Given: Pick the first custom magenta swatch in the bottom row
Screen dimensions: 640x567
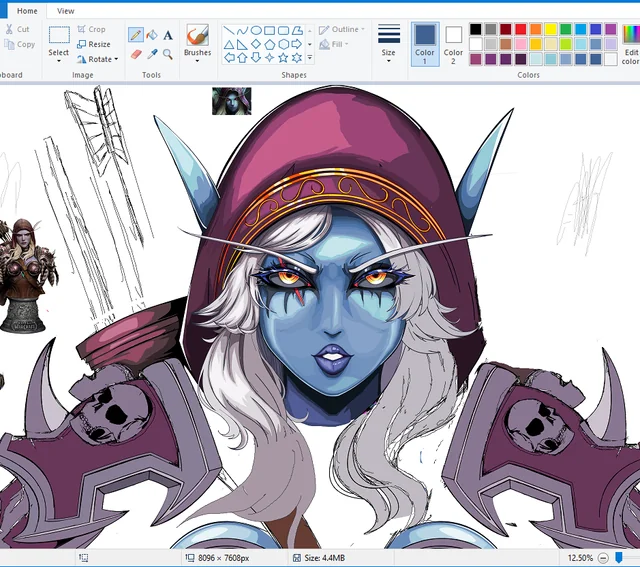Looking at the screenshot, I should [476, 59].
